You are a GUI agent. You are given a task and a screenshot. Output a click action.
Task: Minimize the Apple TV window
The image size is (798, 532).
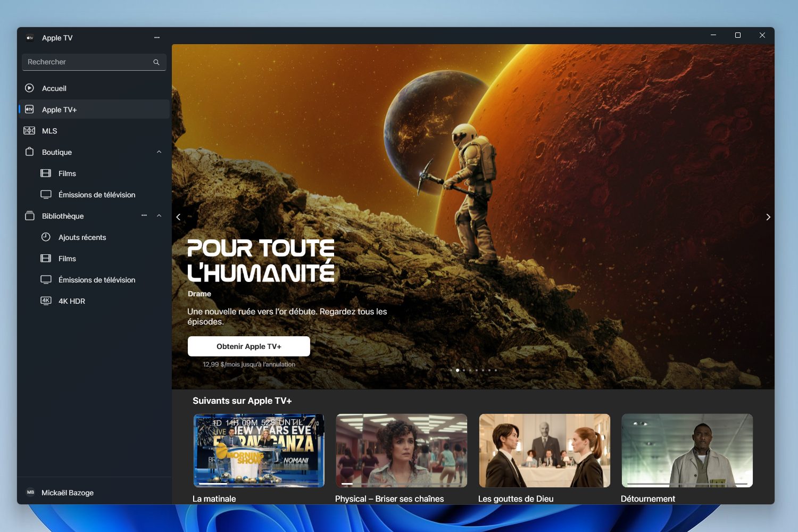[x=713, y=35]
